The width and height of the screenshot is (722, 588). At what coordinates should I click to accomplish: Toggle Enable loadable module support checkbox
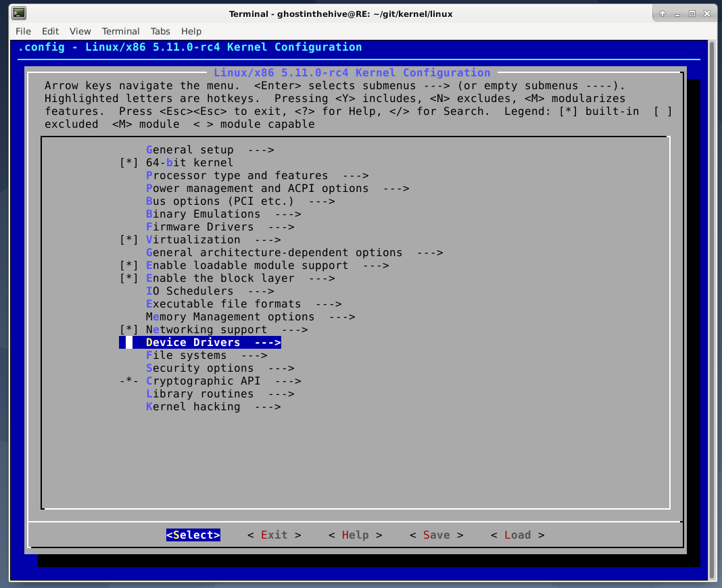(128, 266)
